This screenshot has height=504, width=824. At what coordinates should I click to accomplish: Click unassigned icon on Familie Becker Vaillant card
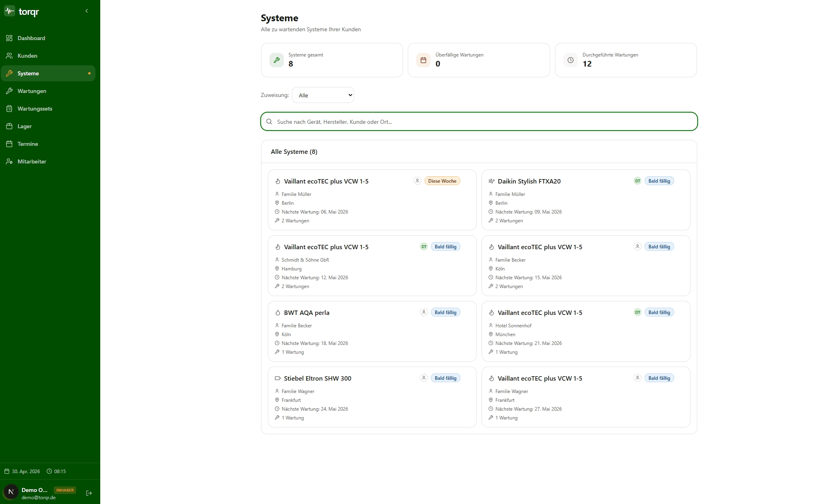coord(638,246)
